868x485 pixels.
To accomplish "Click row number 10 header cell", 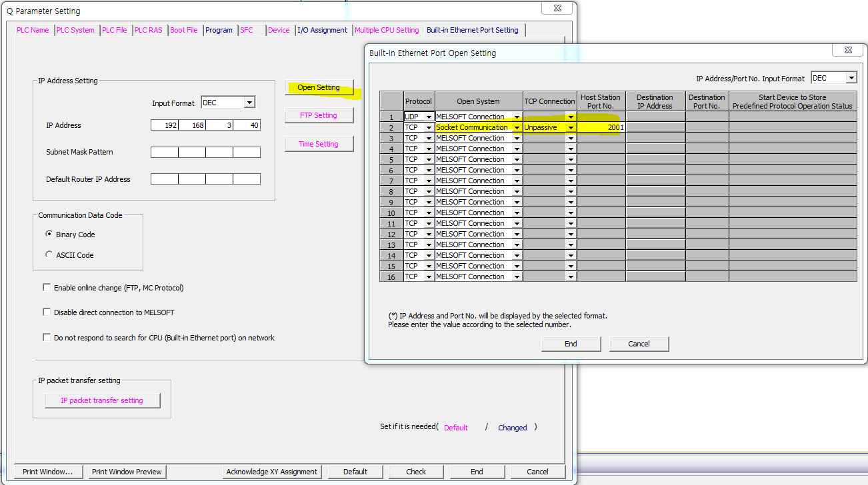I will (391, 213).
